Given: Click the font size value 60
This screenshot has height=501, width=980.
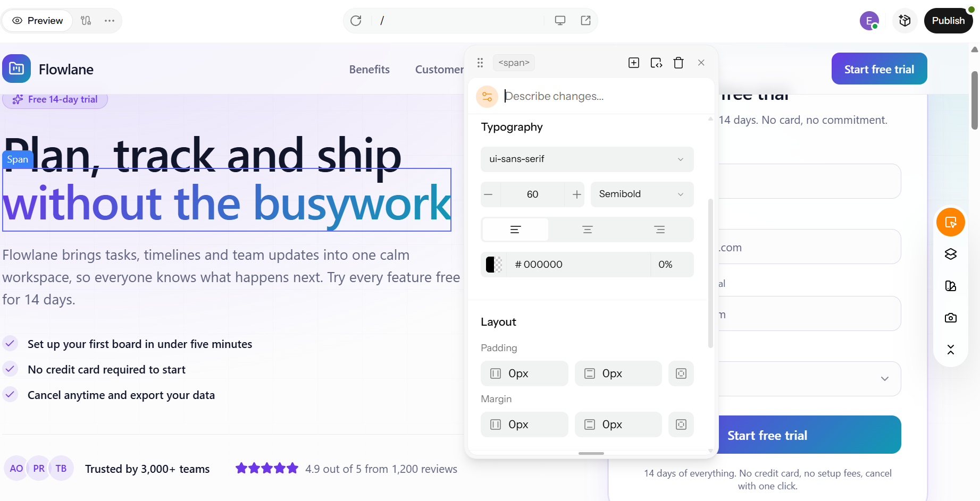Looking at the screenshot, I should coord(533,194).
